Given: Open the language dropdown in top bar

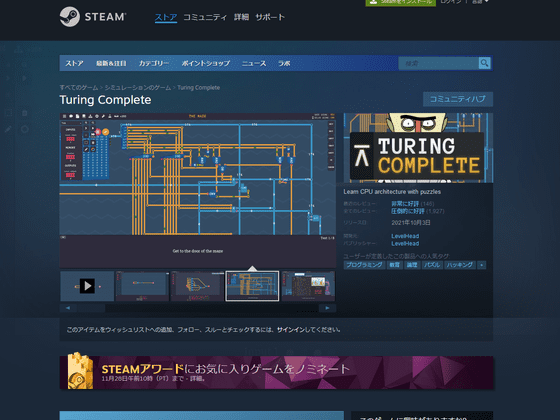Looking at the screenshot, I should tap(480, 2).
